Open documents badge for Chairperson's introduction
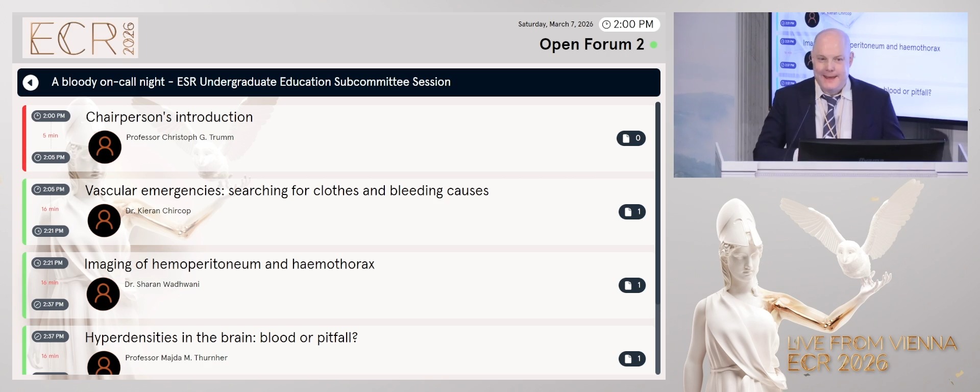 click(x=631, y=138)
